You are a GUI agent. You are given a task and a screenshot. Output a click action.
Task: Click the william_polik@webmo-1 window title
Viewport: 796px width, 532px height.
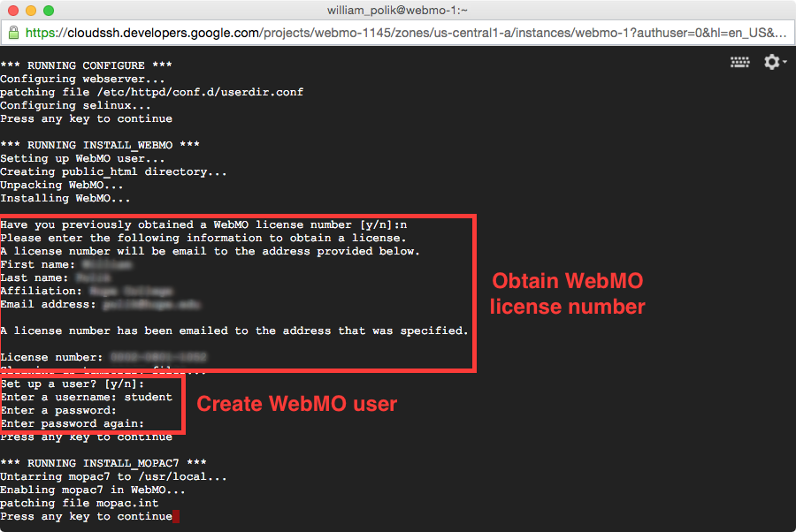(398, 10)
